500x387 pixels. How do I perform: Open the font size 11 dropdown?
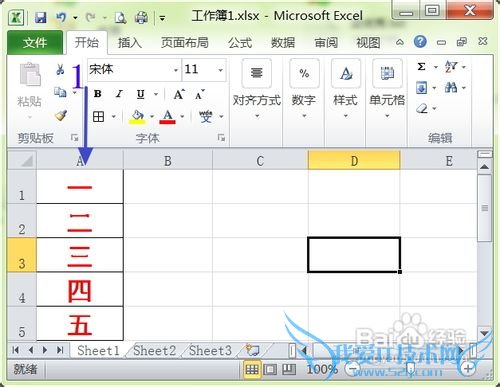click(x=220, y=70)
